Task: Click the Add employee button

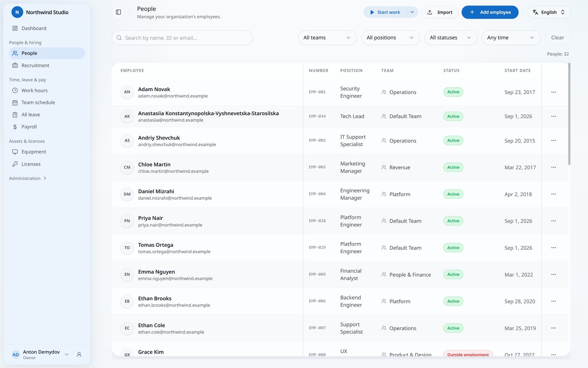Action: pyautogui.click(x=490, y=12)
